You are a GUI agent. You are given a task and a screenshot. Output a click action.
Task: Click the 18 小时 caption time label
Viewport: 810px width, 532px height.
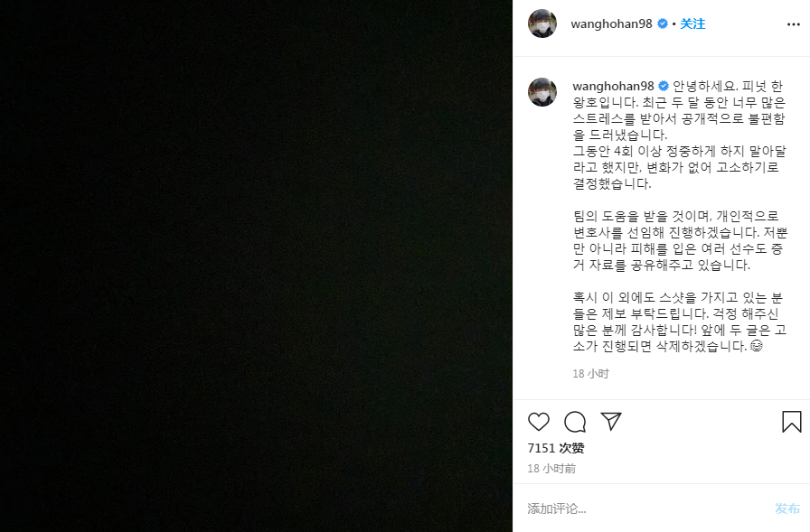click(x=591, y=374)
